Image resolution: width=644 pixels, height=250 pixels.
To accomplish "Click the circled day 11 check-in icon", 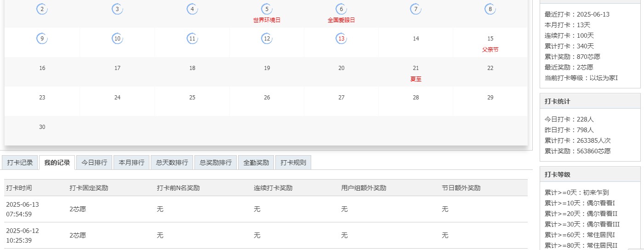I will click(x=192, y=39).
